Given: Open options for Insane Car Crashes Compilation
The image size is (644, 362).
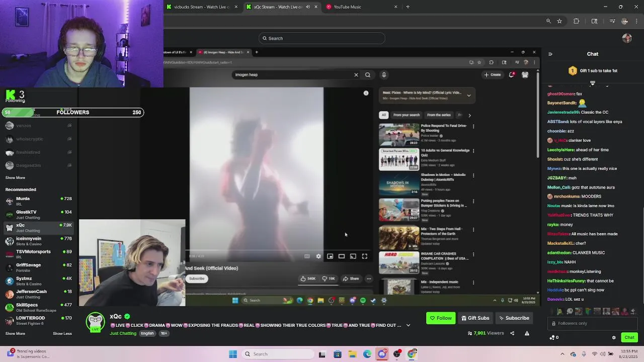Looking at the screenshot, I should (x=473, y=254).
